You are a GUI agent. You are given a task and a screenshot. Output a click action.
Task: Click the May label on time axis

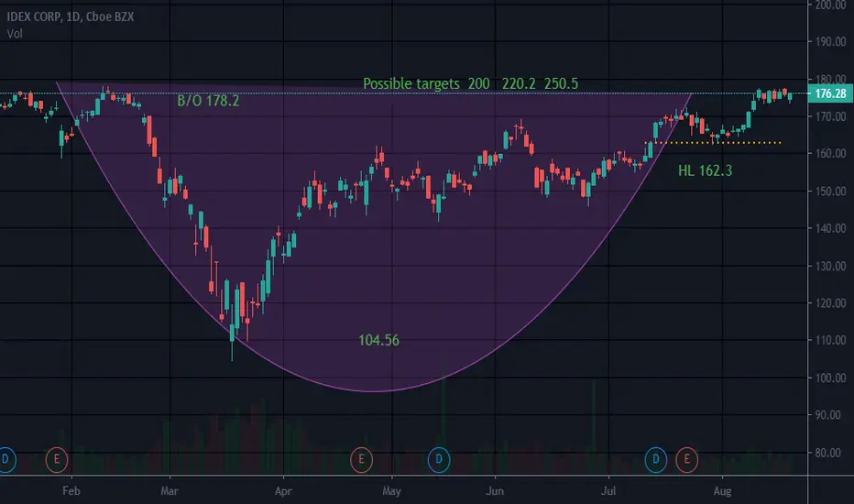(x=391, y=491)
